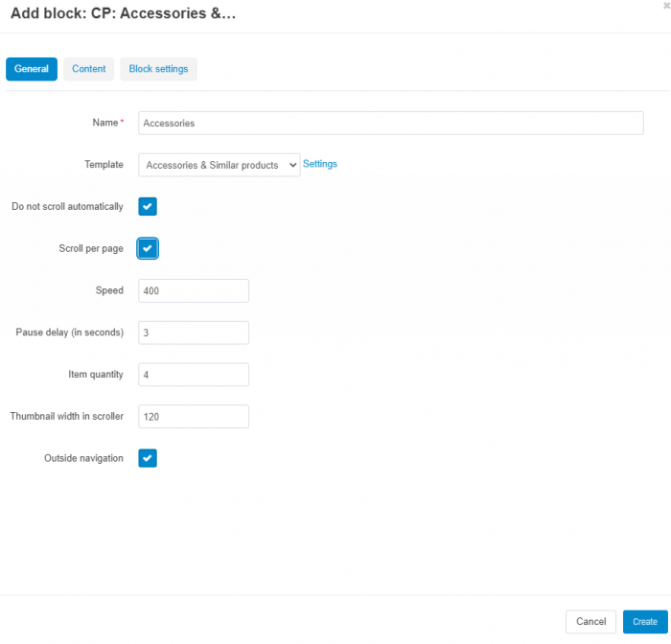Click the Do not scroll automatically label
Viewport: 671px width, 644px height.
point(68,207)
